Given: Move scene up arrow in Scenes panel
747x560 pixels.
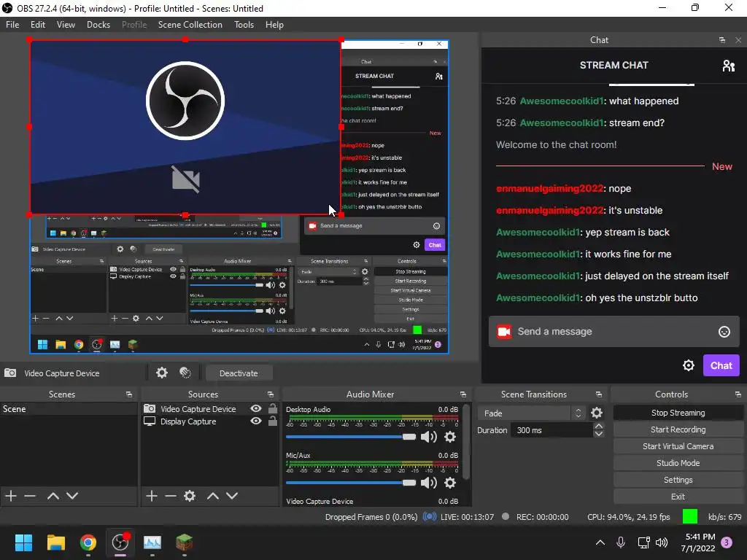Looking at the screenshot, I should coord(53,496).
